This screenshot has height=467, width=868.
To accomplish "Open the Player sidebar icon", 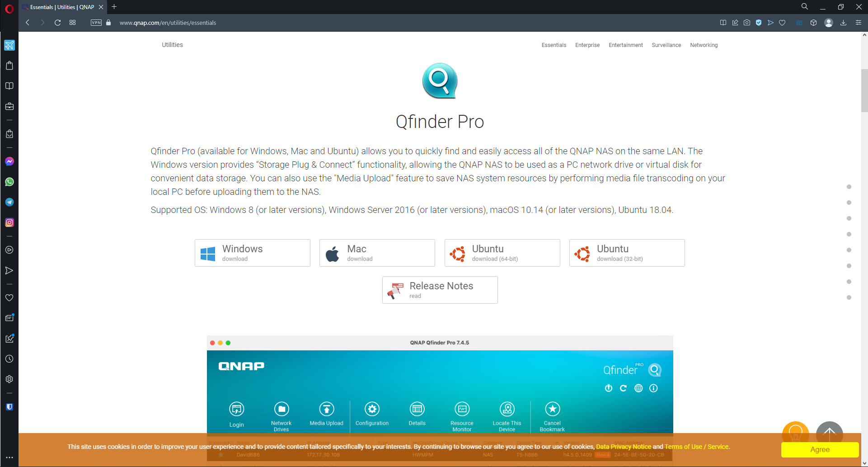I will [x=9, y=250].
